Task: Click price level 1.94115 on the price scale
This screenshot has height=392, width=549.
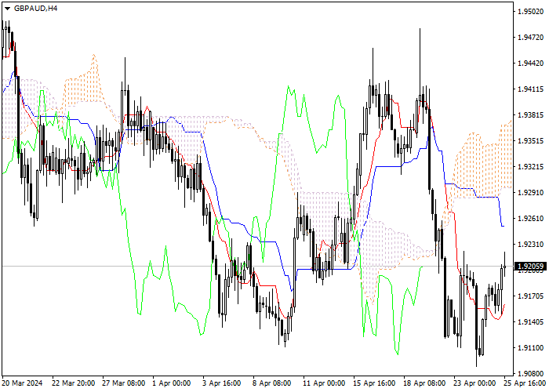Action: pos(530,89)
